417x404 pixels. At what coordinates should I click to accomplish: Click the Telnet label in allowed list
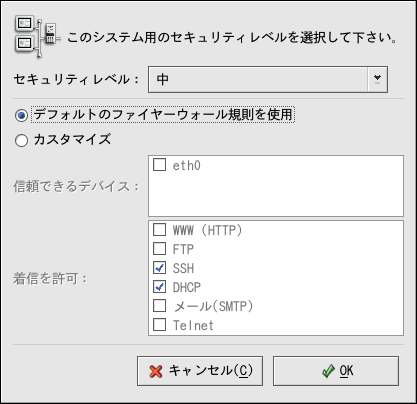pyautogui.click(x=193, y=325)
